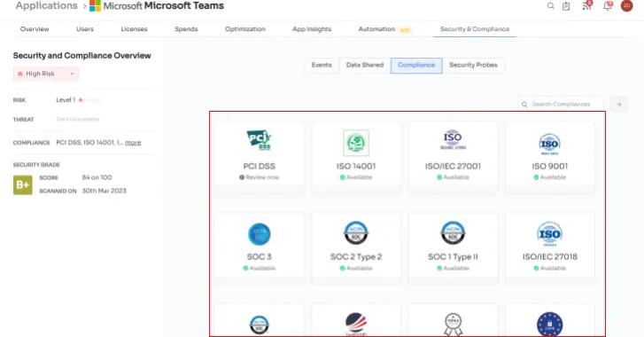
Task: Show the Data Shared sub-tab
Action: pyautogui.click(x=365, y=66)
